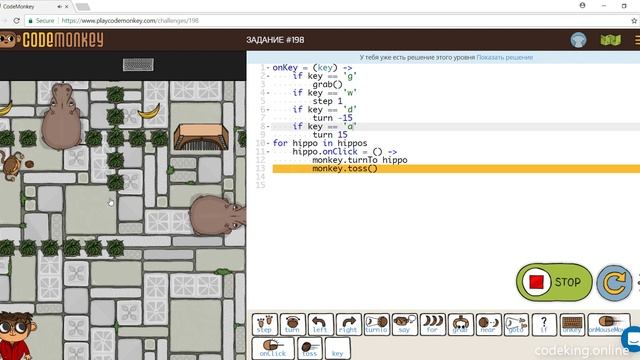The width and height of the screenshot is (640, 360).
Task: Collapse the if block at line 2
Action: [268, 76]
